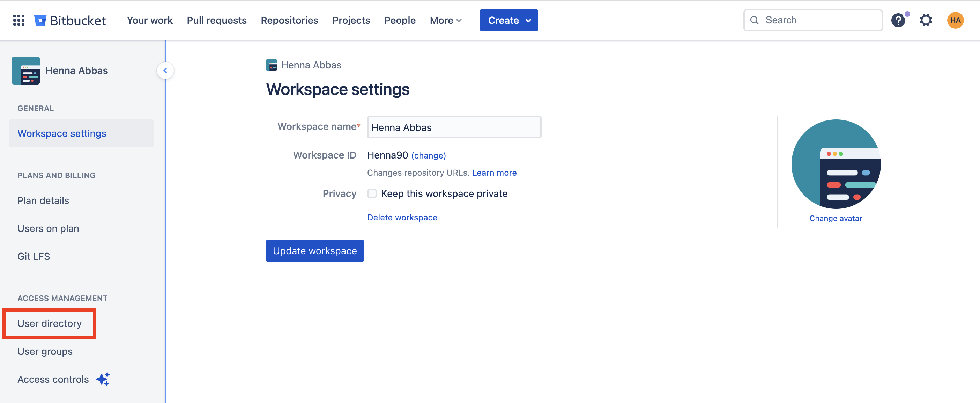Open the Create dropdown
The width and height of the screenshot is (980, 403).
coord(508,20)
